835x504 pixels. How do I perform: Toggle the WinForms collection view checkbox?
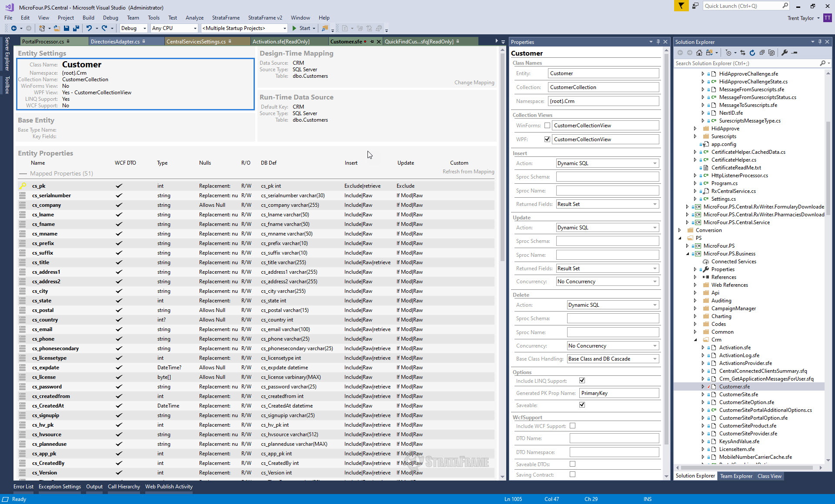click(547, 126)
